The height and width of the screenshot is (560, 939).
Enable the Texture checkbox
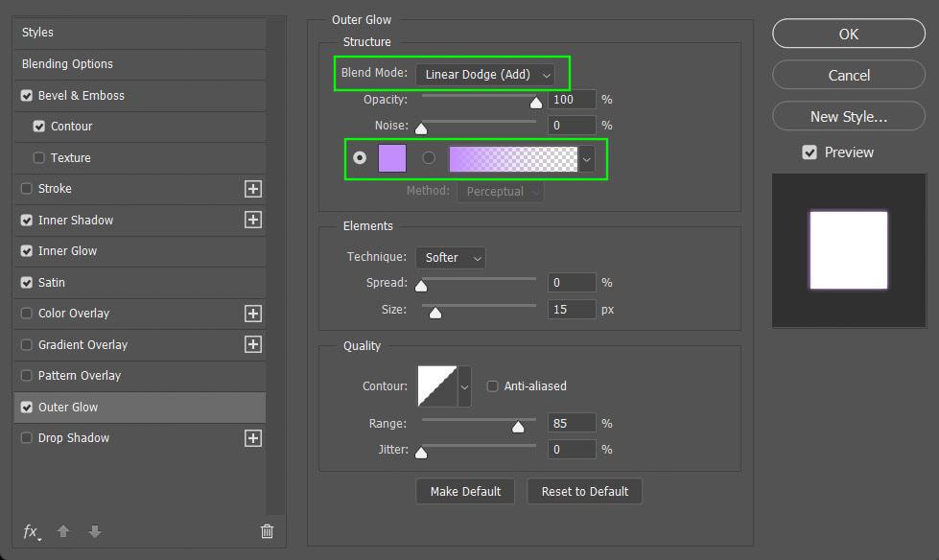pos(39,157)
